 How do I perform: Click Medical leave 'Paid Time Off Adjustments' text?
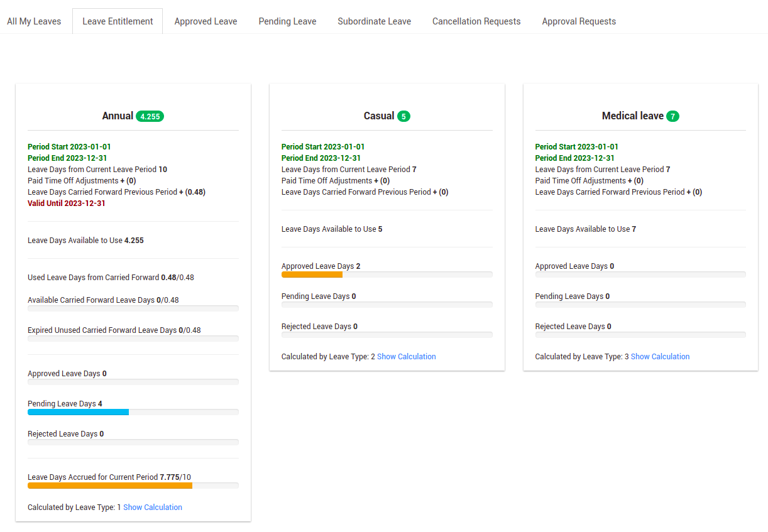coord(581,181)
